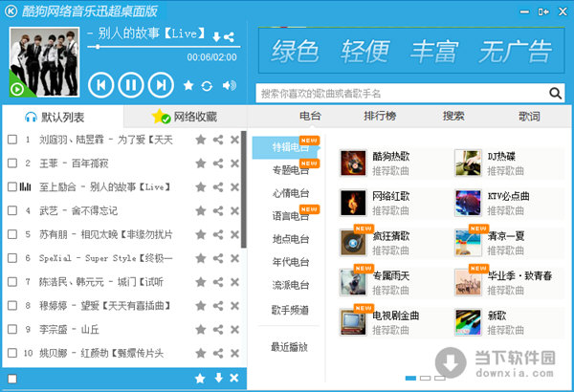Viewport: 574px width, 392px height.
Task: Download the current song via the title arrow
Action: [x=216, y=36]
